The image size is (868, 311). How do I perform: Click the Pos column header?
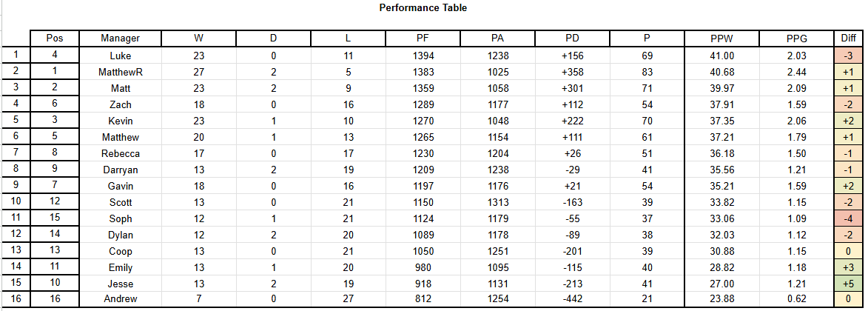[54, 39]
